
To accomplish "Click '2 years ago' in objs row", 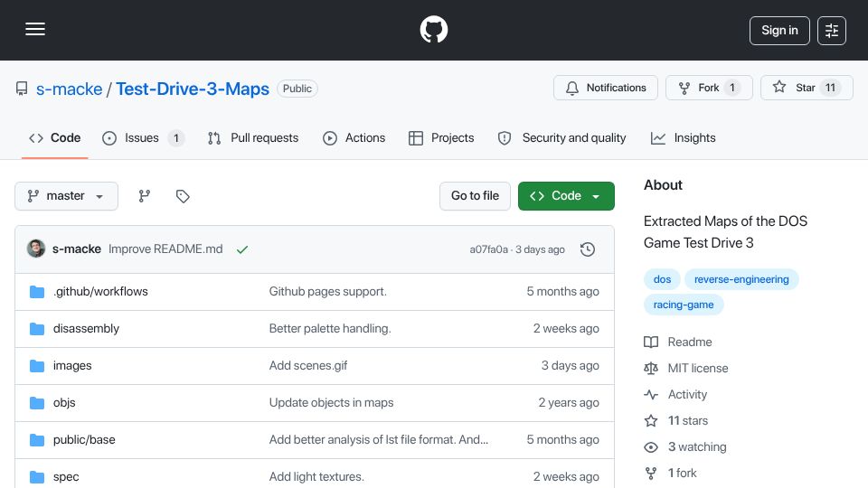I will tap(569, 403).
